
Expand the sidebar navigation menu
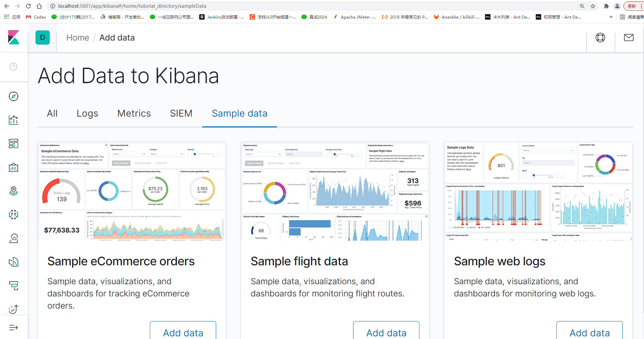point(14,328)
